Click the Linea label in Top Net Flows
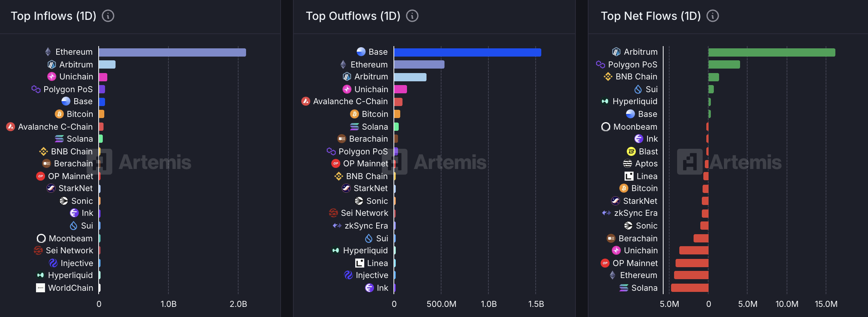Screen dimensions: 868x317 [x=647, y=176]
